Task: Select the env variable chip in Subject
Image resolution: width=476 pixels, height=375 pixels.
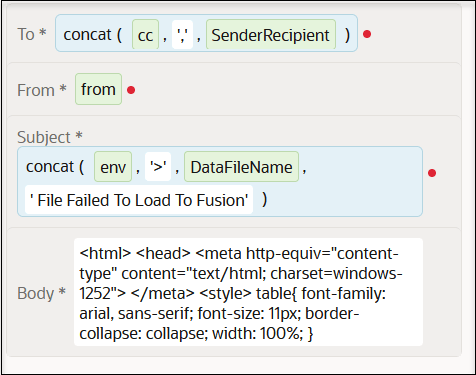Action: pos(113,167)
